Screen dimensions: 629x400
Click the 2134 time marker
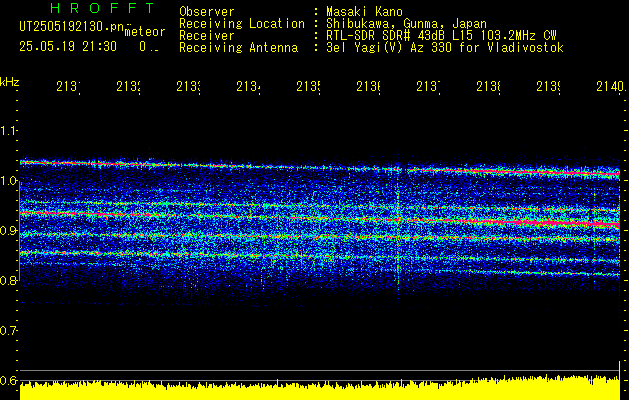click(x=248, y=87)
